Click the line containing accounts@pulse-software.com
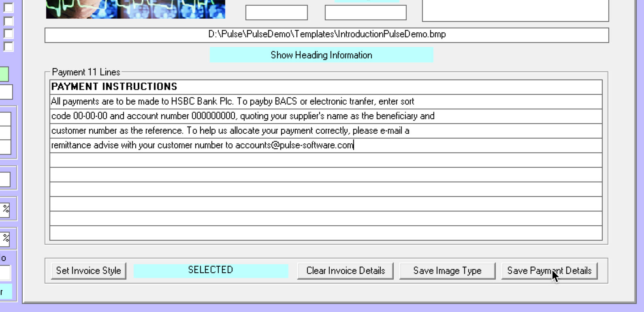Image resolution: width=644 pixels, height=312 pixels. click(326, 145)
